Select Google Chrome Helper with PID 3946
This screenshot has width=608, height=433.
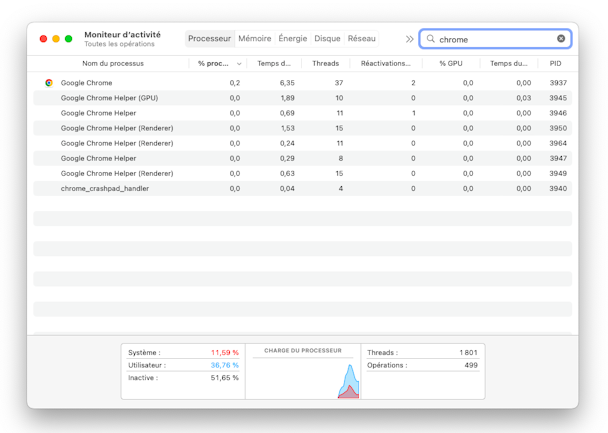[x=302, y=113]
